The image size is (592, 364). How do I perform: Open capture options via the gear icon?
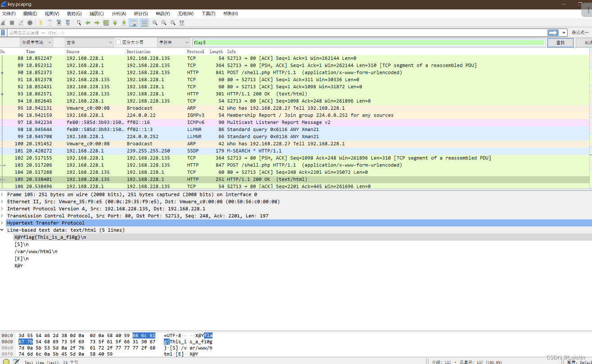point(30,22)
